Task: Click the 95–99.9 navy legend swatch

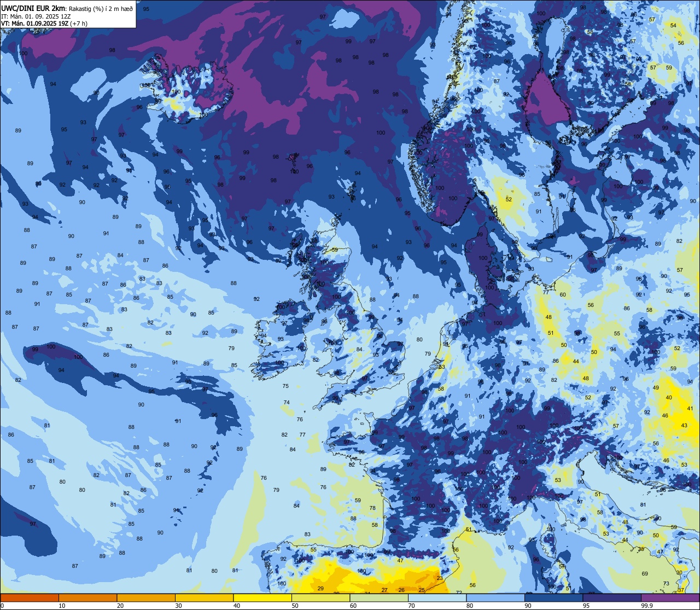Action: [612, 597]
